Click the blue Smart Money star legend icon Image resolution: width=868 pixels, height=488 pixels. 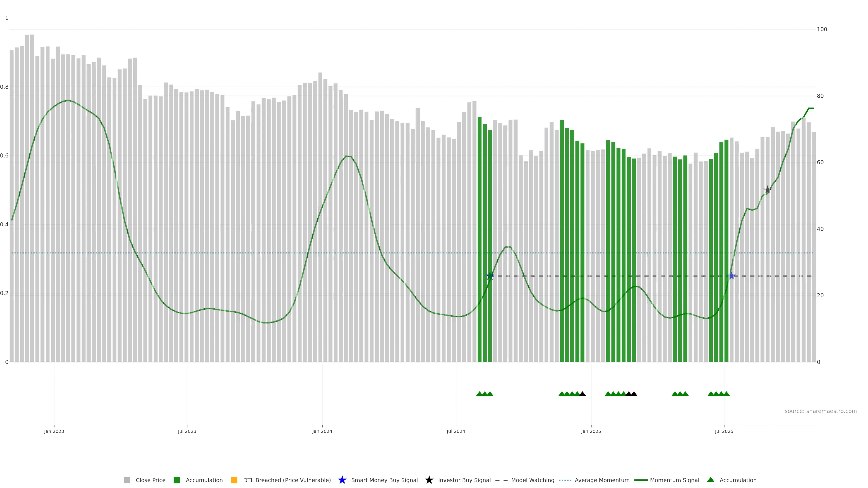click(342, 480)
